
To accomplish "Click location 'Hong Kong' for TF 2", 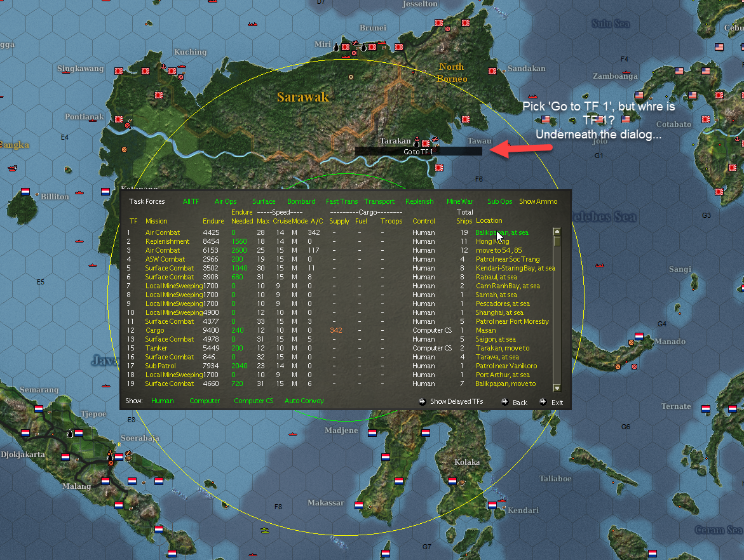I will tap(492, 241).
